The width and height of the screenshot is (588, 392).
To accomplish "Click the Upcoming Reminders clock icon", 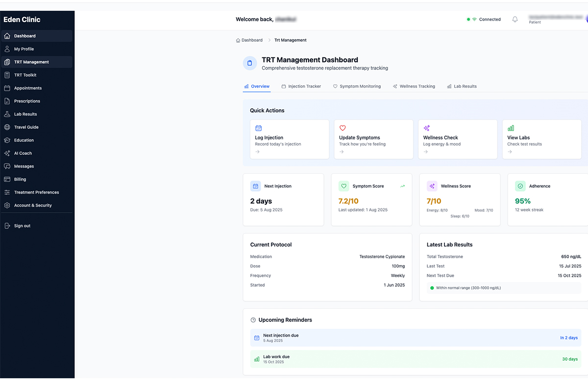I will pyautogui.click(x=252, y=319).
